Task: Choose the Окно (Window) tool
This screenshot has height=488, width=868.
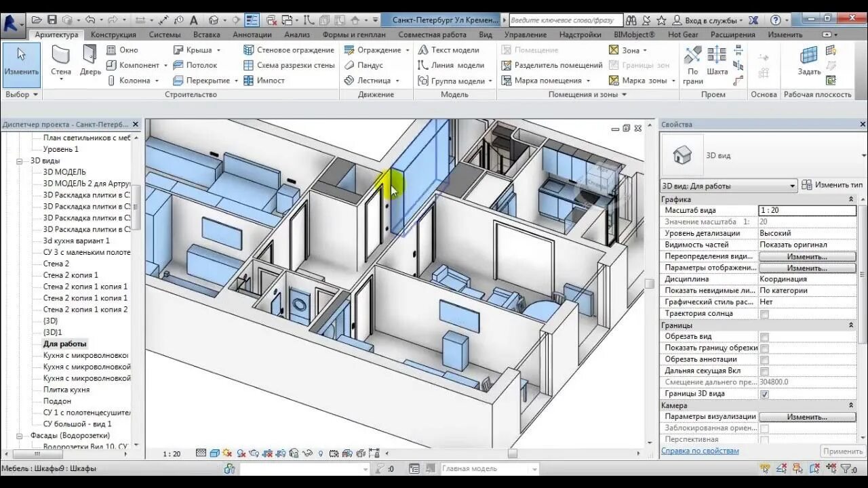Action: coord(121,49)
